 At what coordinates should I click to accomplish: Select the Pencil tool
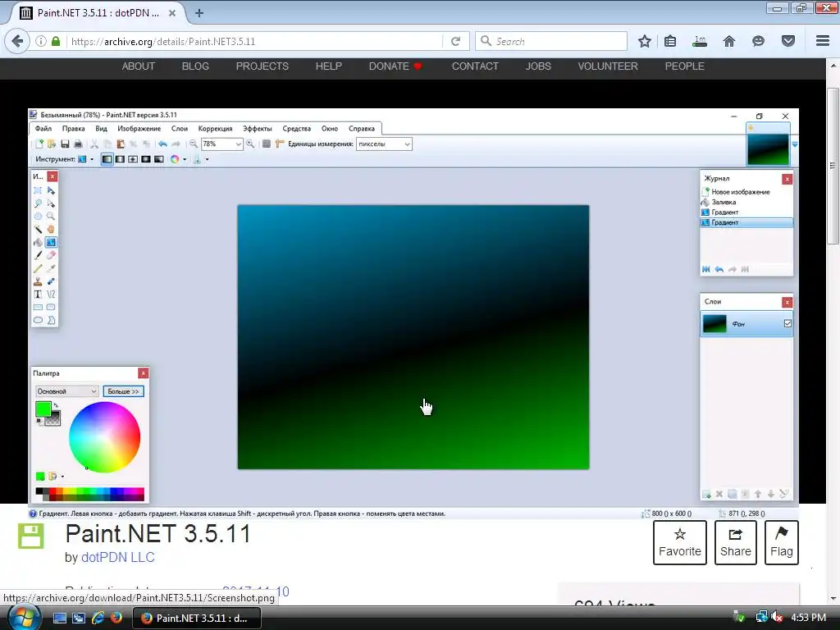click(38, 268)
